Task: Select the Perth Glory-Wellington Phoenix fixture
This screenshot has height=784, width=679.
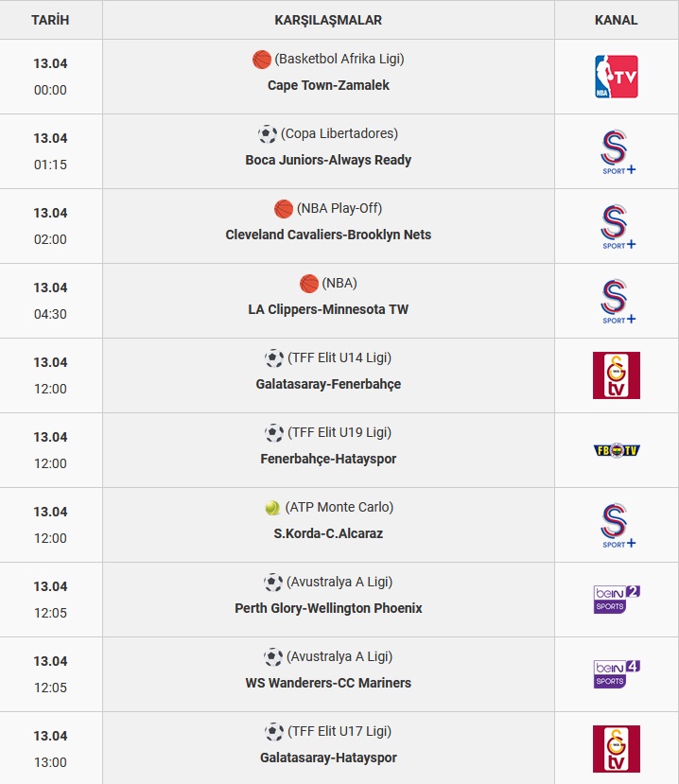Action: [x=328, y=608]
